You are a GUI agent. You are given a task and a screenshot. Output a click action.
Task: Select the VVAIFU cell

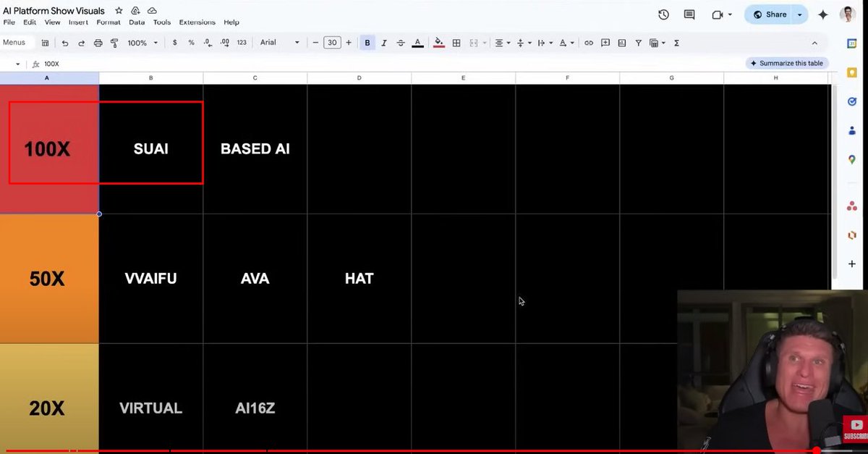[x=151, y=279]
